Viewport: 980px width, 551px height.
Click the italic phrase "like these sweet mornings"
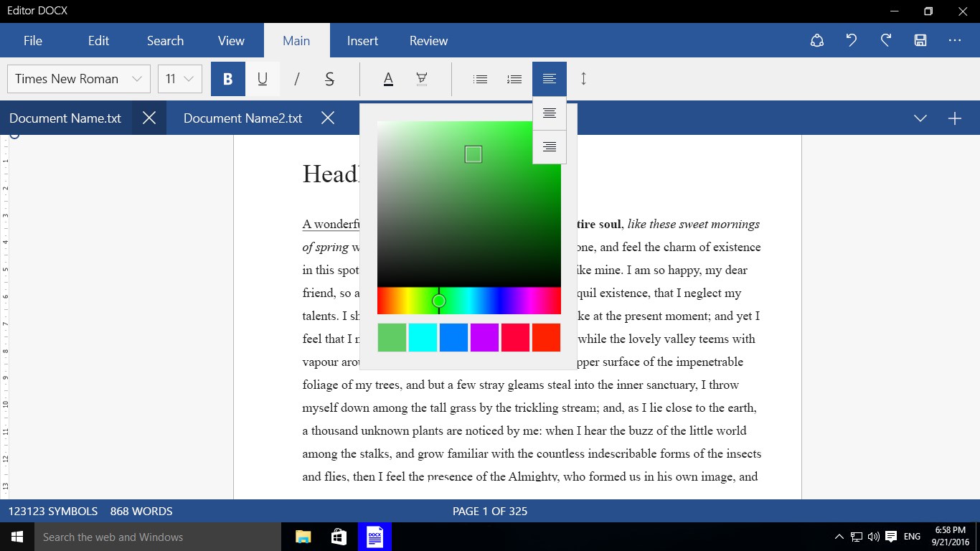pos(693,224)
